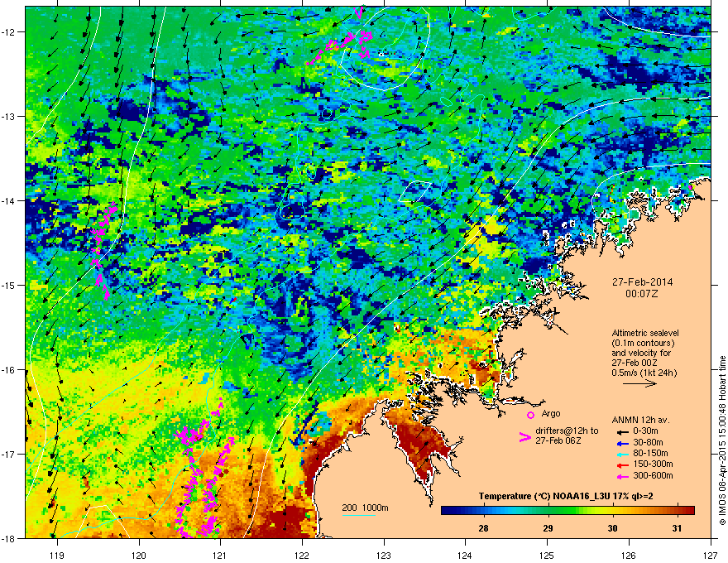Click the text (0.1m contours)
This screenshot has height=563, width=728.
tap(643, 344)
